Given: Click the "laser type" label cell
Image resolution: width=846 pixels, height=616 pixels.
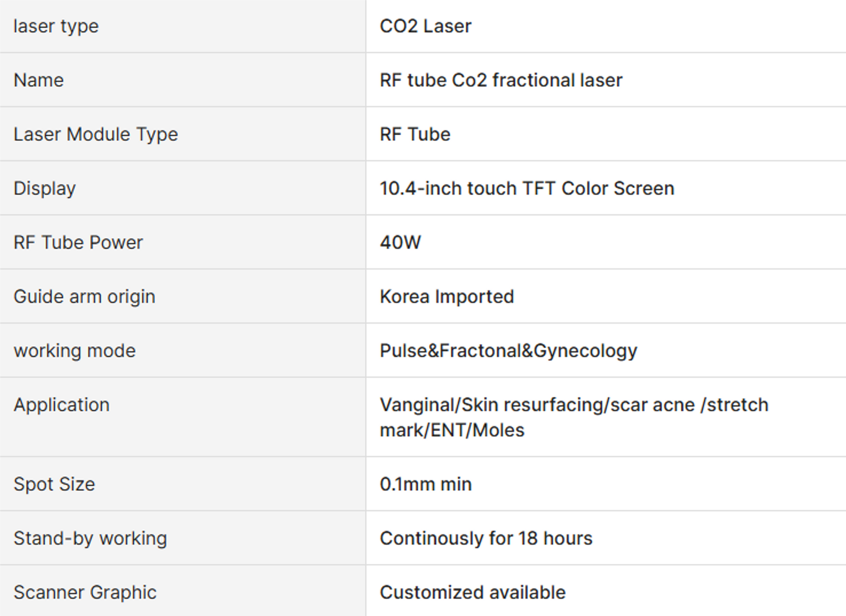Looking at the screenshot, I should 56,27.
